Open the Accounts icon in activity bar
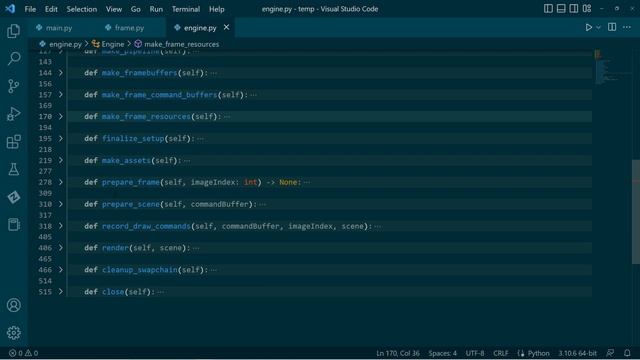 tap(13, 305)
